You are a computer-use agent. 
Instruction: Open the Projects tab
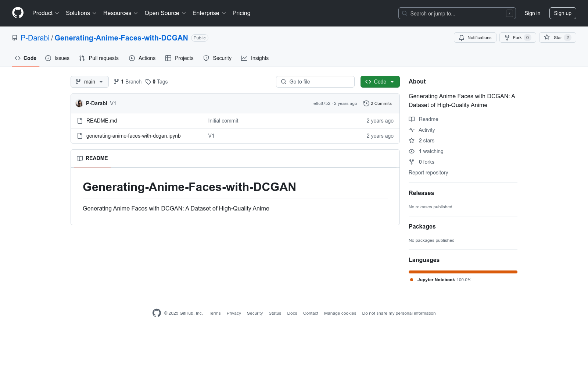click(x=179, y=58)
